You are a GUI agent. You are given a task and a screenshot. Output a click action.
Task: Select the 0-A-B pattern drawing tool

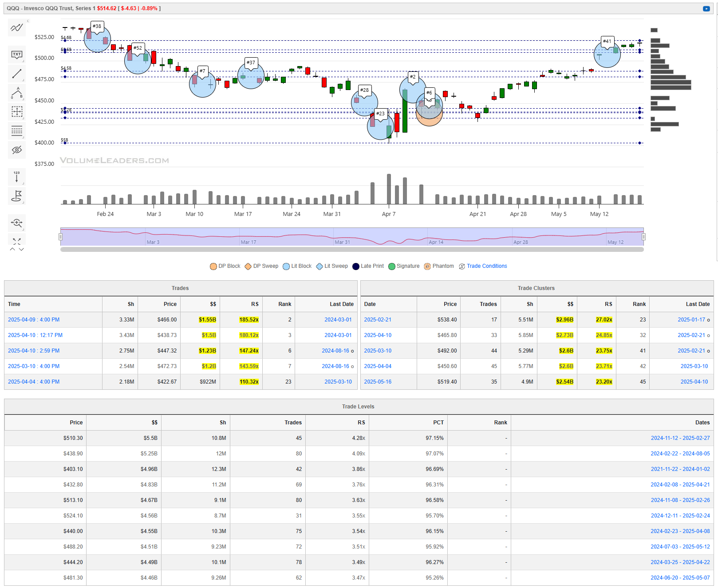(17, 93)
